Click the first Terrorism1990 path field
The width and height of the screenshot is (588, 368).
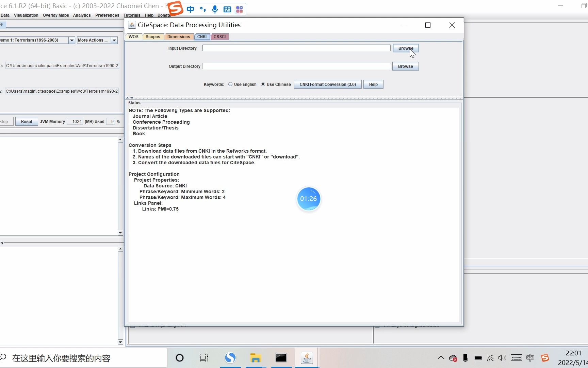pos(62,66)
